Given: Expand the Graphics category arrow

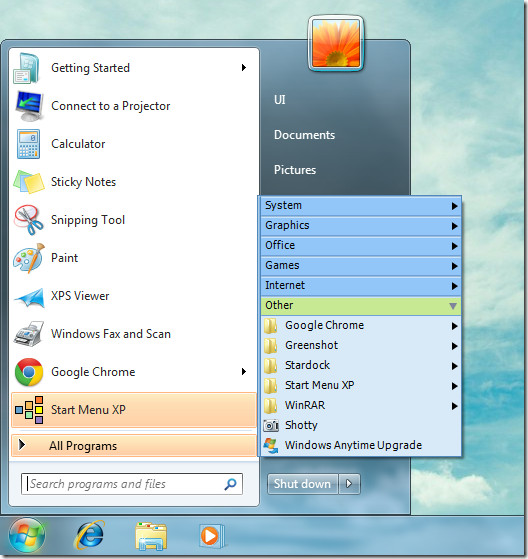Looking at the screenshot, I should (x=454, y=226).
